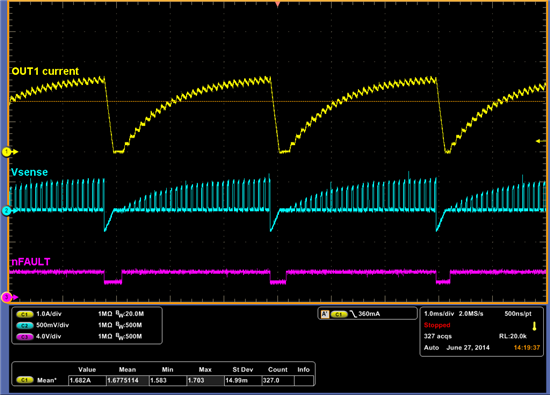This screenshot has height=395, width=550.
Task: Click the cyan channel 2 ground marker
Action: 8,211
